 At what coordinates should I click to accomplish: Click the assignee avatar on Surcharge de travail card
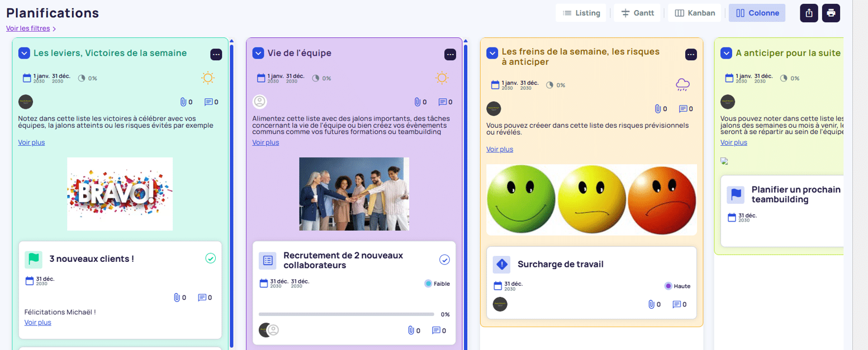500,304
